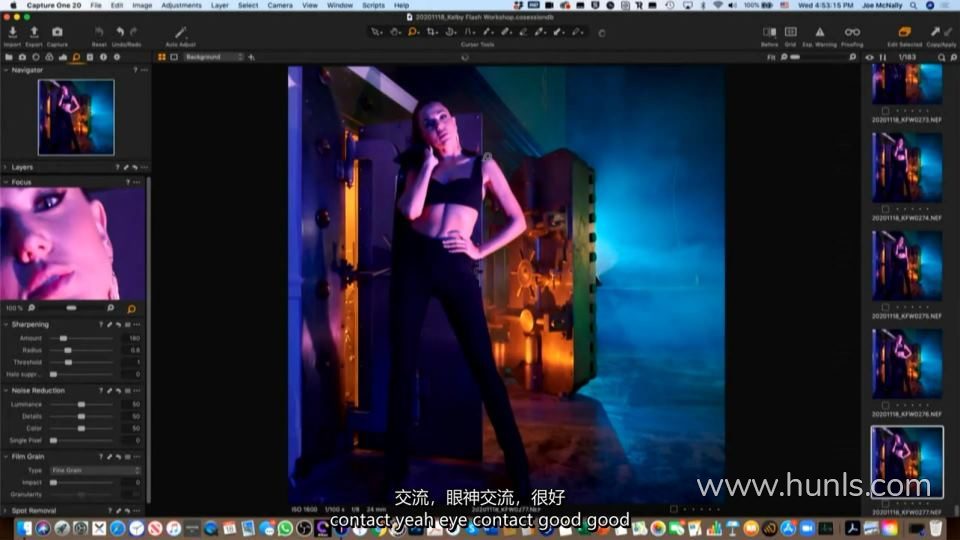960x540 pixels.
Task: Toggle the Exposure Warning
Action: [x=819, y=32]
